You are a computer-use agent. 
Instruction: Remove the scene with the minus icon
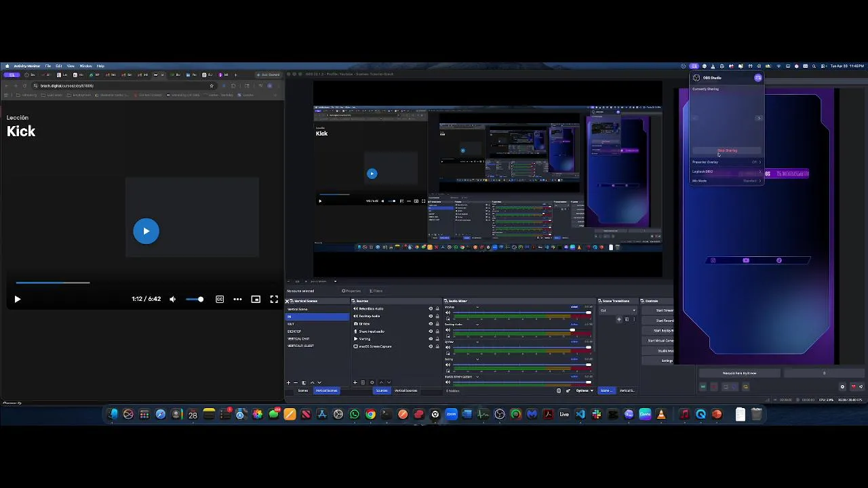click(295, 382)
